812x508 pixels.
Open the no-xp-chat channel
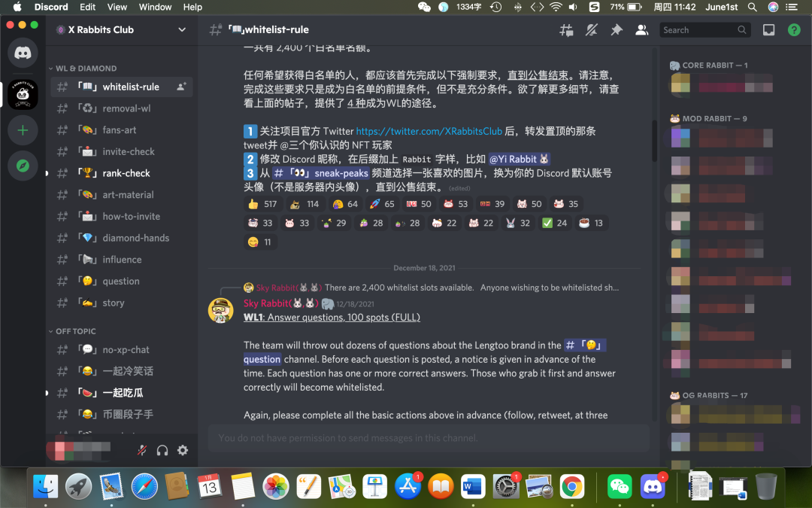122,350
